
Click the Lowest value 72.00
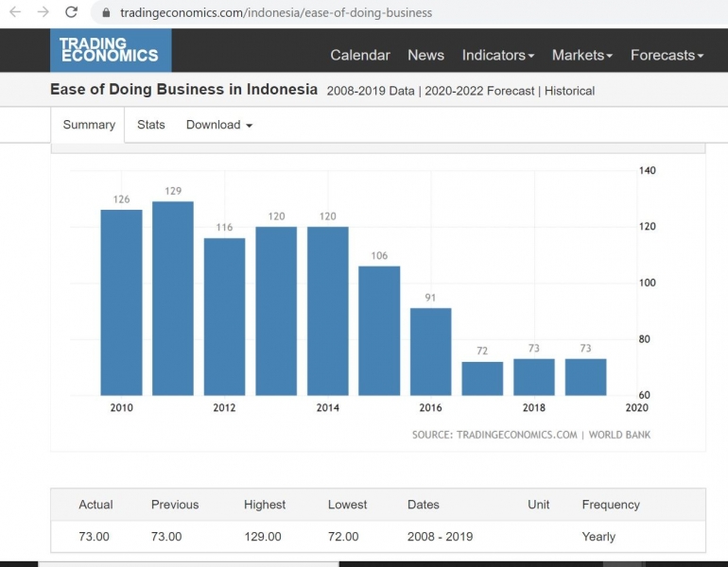tap(343, 537)
